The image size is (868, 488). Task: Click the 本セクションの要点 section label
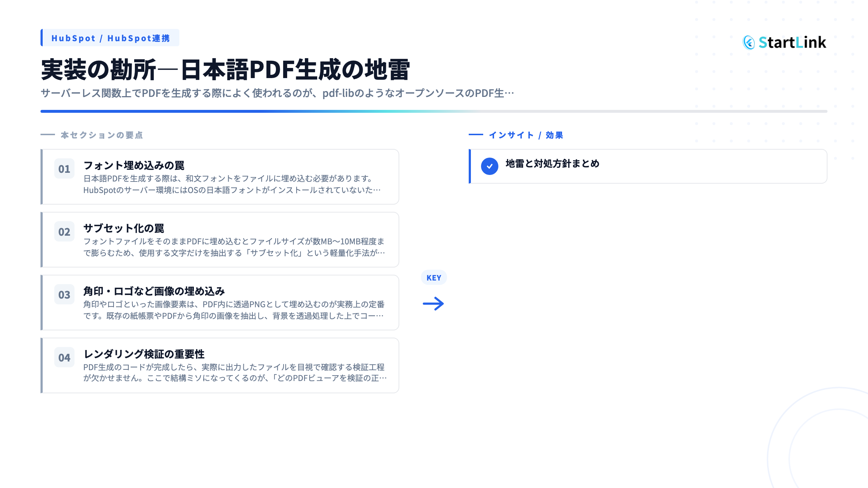click(102, 135)
